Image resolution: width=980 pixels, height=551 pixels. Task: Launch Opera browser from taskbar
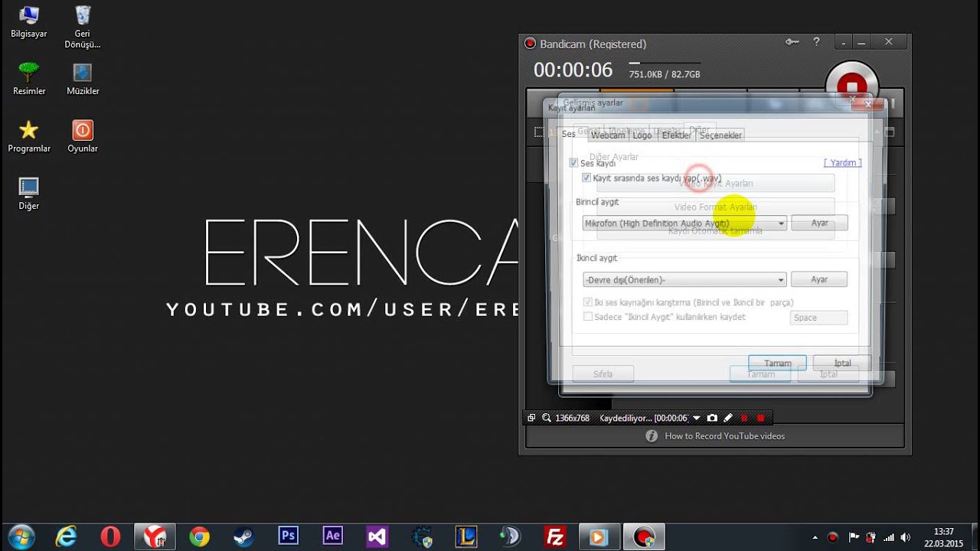111,536
